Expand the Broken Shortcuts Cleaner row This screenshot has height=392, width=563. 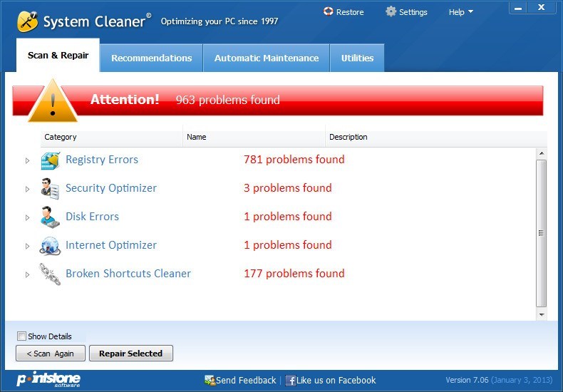[x=27, y=274]
